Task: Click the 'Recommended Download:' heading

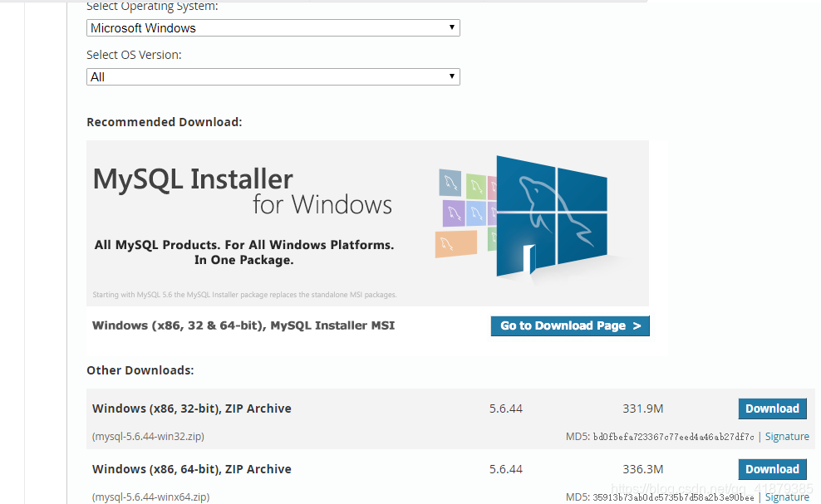Action: [x=165, y=122]
